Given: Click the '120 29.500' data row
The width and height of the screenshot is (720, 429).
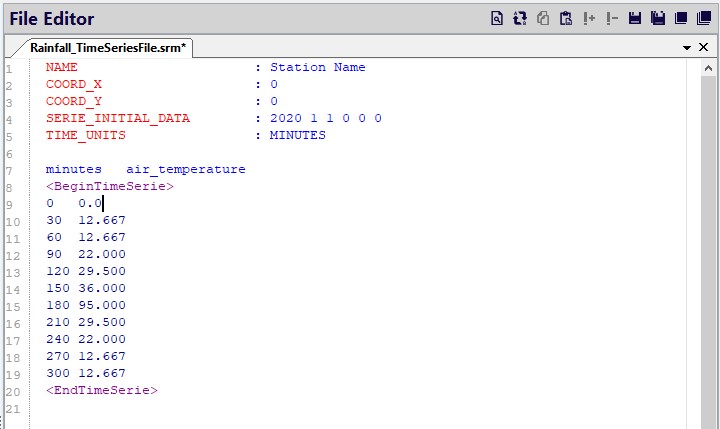Looking at the screenshot, I should coord(85,271).
